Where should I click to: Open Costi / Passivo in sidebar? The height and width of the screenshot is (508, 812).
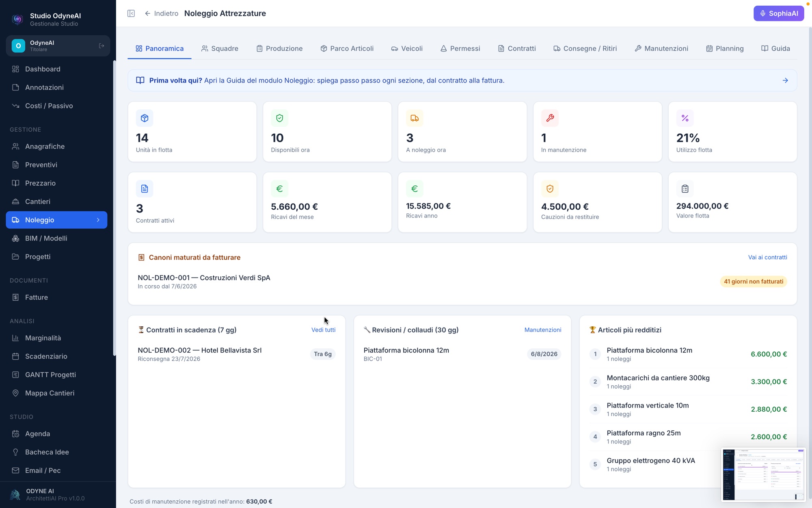pos(56,106)
